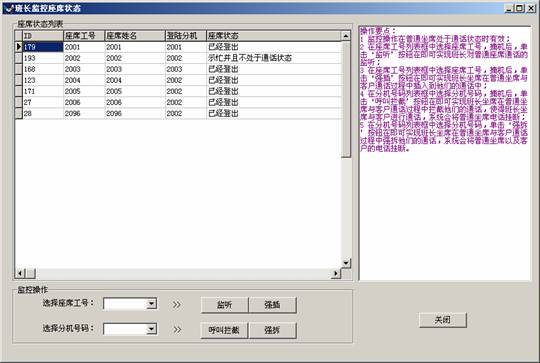Image resolution: width=540 pixels, height=363 pixels.
Task: Click the 监听 button
Action: (x=224, y=305)
